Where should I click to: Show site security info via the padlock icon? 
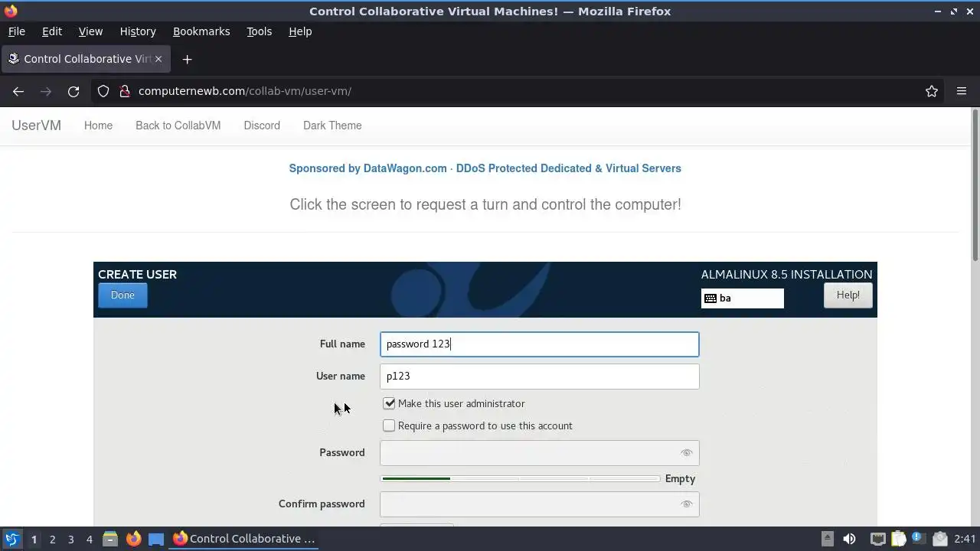[x=124, y=91]
